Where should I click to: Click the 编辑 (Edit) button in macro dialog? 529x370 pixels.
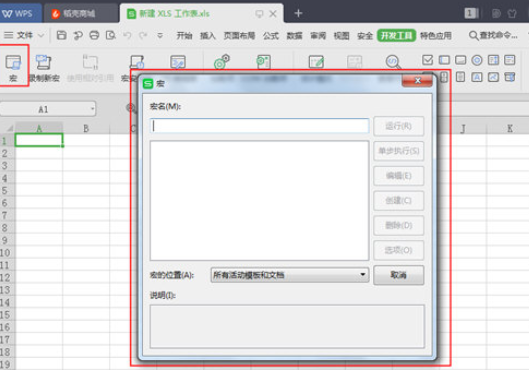(x=398, y=176)
